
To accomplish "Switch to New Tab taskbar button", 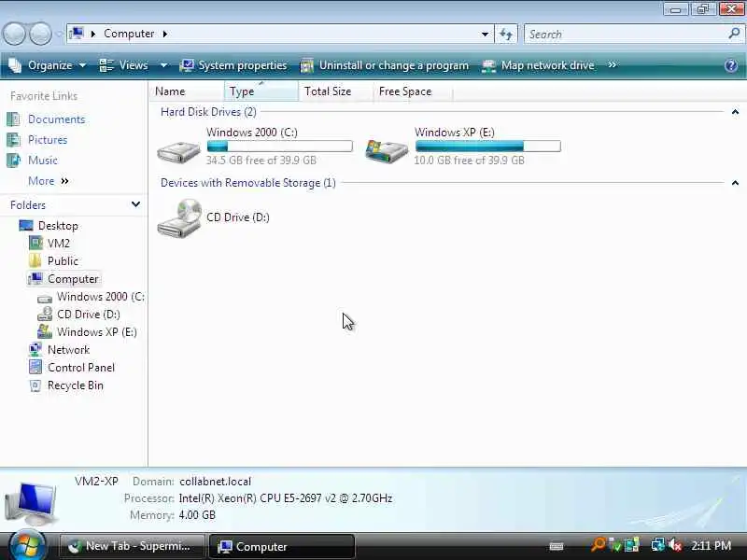I will 132,546.
